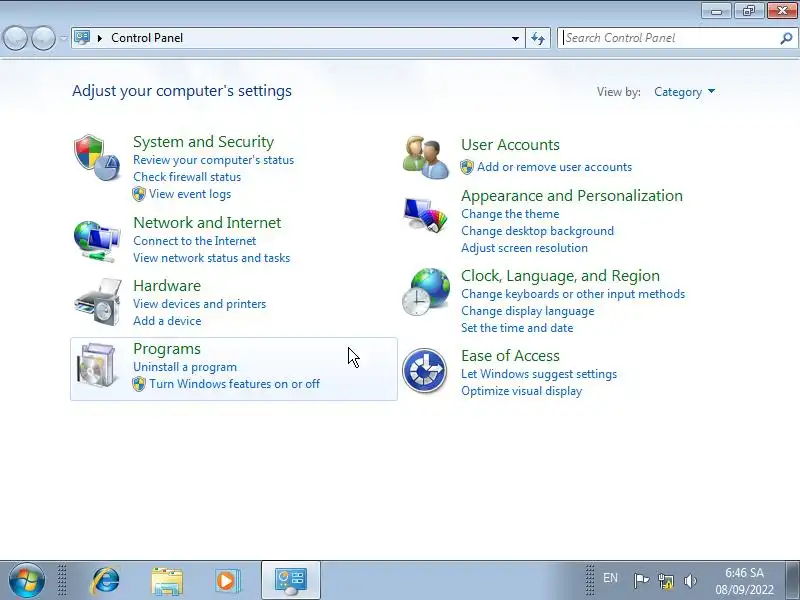800x600 pixels.
Task: Open the View by Category dropdown
Action: 684,92
